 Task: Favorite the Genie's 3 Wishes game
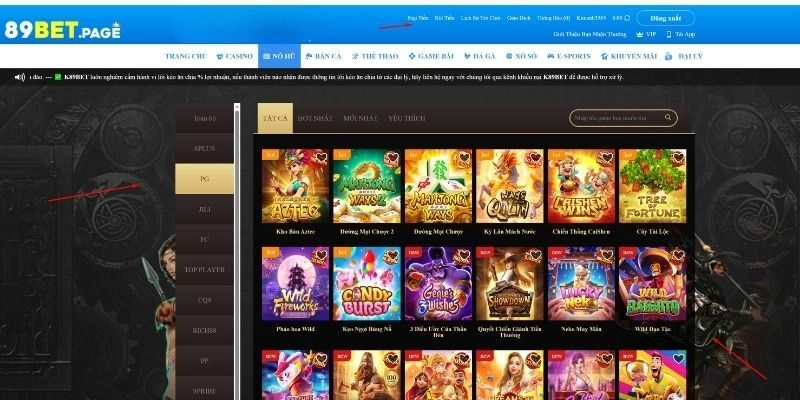click(x=463, y=256)
